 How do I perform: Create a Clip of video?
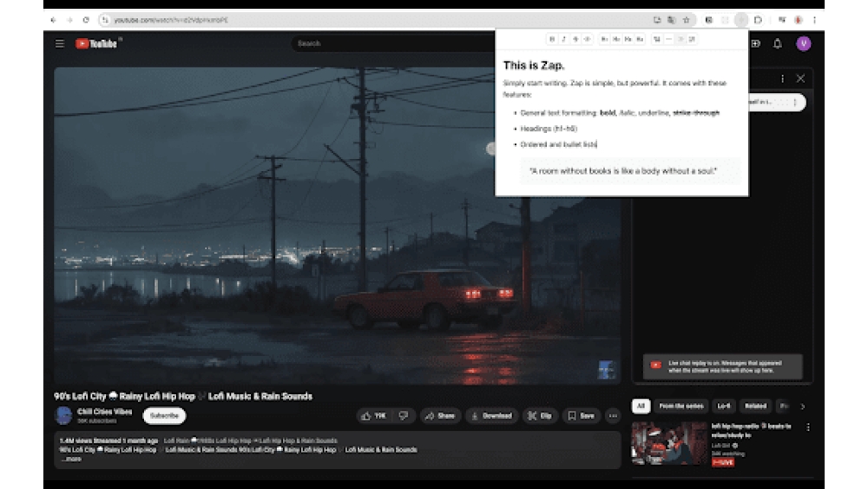pyautogui.click(x=540, y=416)
